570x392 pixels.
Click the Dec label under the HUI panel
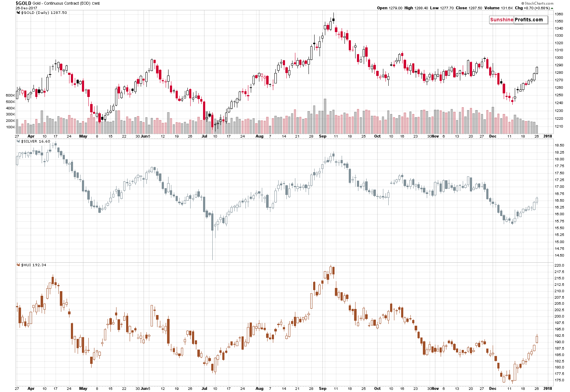492,388
